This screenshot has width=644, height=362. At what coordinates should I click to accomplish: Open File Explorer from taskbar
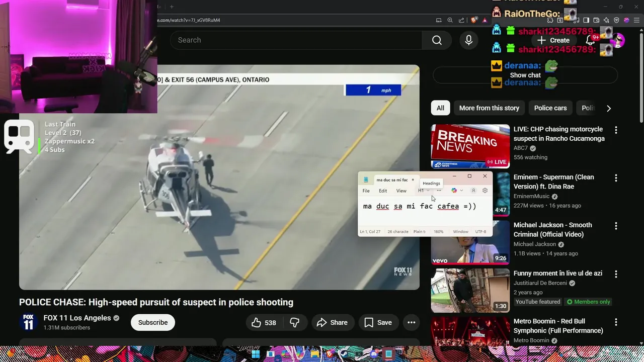coord(315,354)
